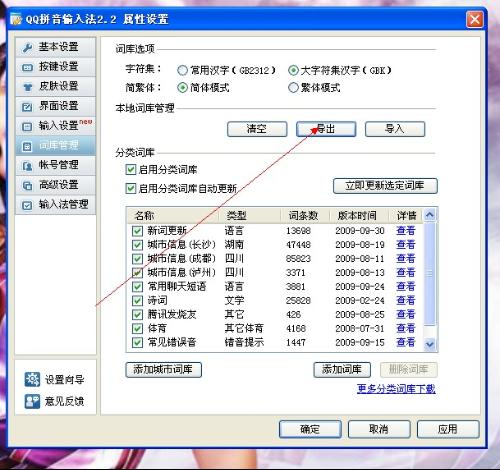Click the 取消 button

coord(379,429)
